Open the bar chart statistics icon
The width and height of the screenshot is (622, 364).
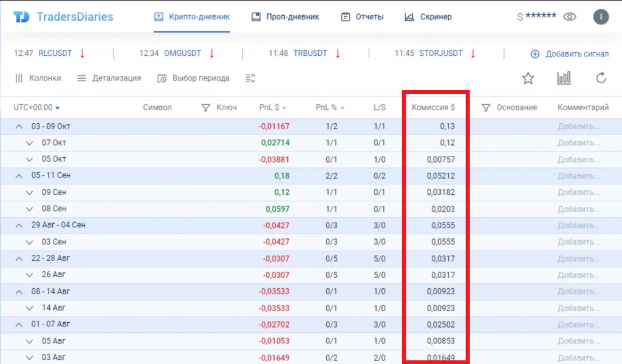(564, 78)
